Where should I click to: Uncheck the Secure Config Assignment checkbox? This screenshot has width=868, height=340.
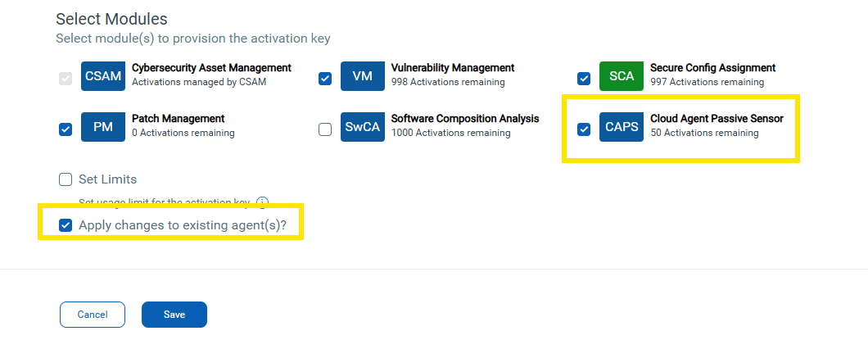[584, 79]
